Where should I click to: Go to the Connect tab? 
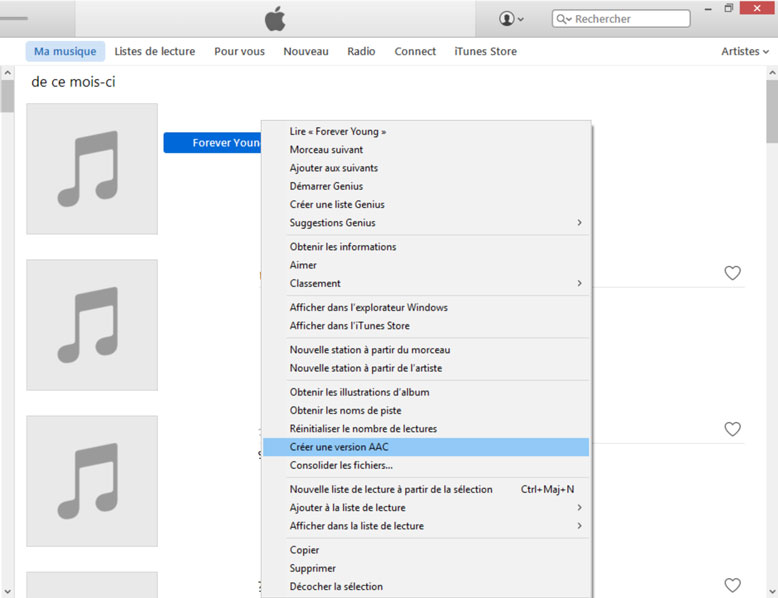pyautogui.click(x=415, y=51)
